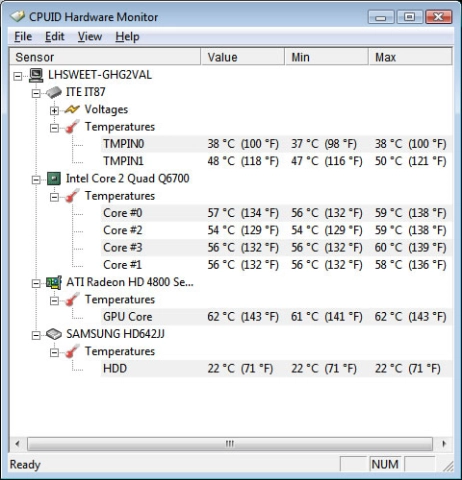The height and width of the screenshot is (480, 462).
Task: Open the Help menu
Action: (x=127, y=36)
